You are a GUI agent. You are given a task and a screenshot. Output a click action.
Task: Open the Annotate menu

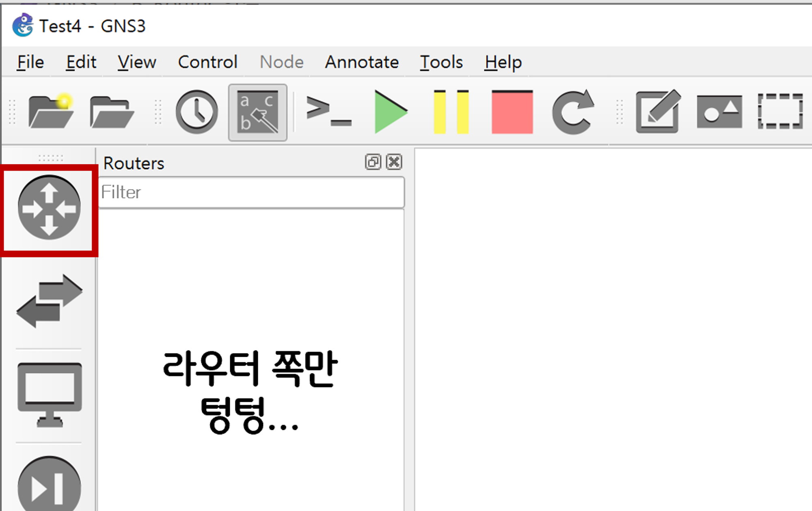click(x=362, y=62)
